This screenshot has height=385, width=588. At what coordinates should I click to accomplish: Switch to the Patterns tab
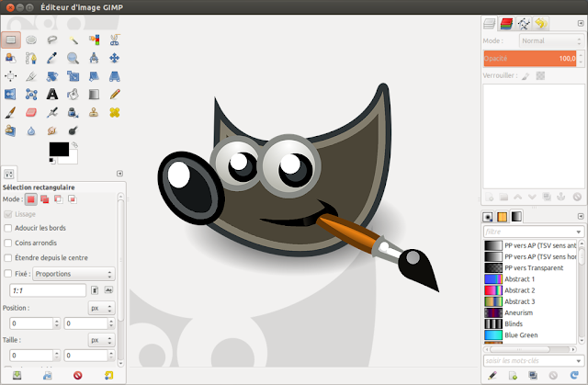click(x=503, y=217)
